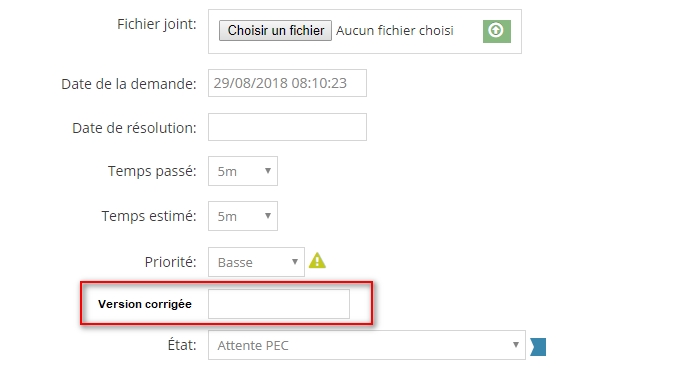Click the État label text
700x386 pixels.
182,345
